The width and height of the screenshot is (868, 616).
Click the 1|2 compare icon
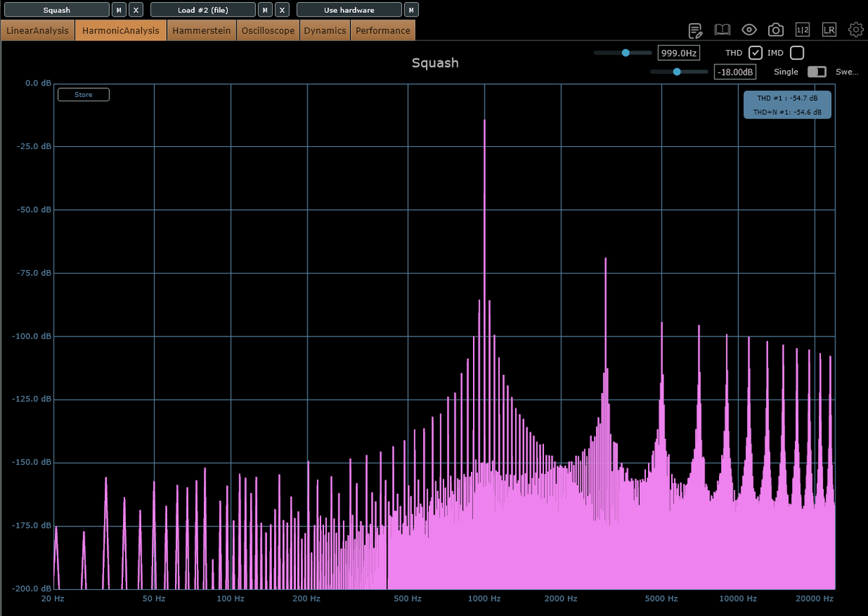point(802,30)
